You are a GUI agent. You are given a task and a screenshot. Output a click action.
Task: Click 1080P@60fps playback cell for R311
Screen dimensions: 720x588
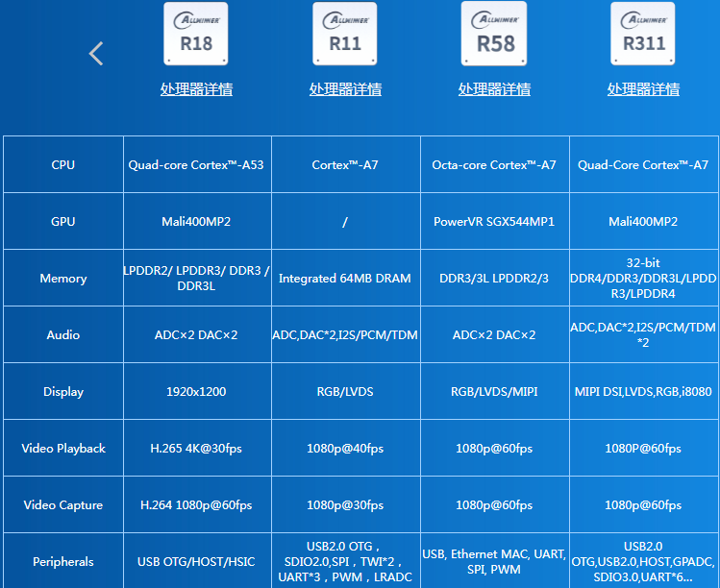click(644, 448)
